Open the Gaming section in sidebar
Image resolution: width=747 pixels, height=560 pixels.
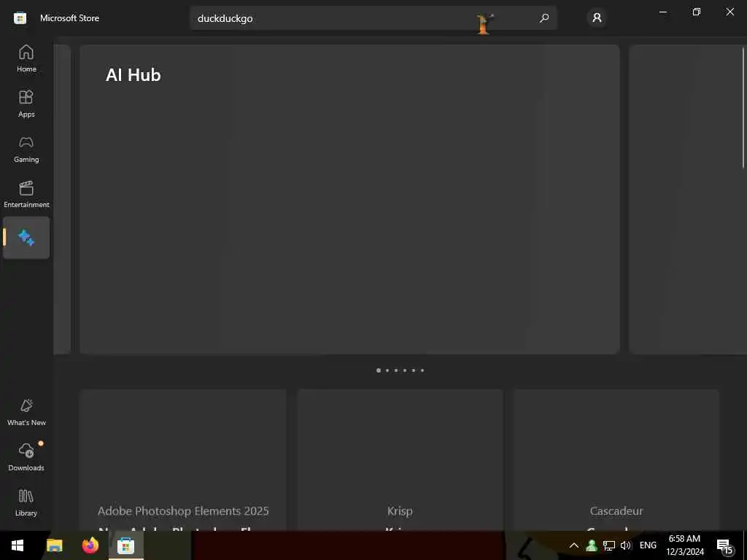26,149
